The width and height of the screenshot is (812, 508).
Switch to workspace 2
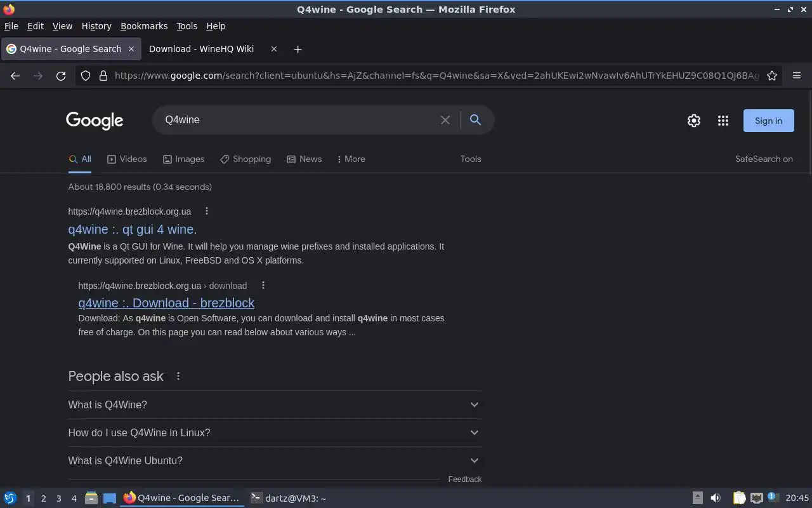click(43, 498)
